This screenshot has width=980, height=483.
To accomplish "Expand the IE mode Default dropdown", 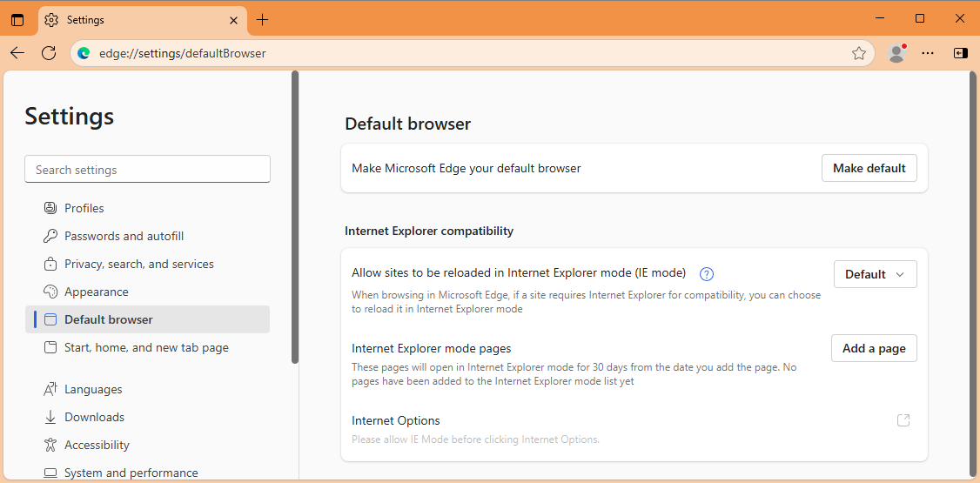I will point(875,274).
